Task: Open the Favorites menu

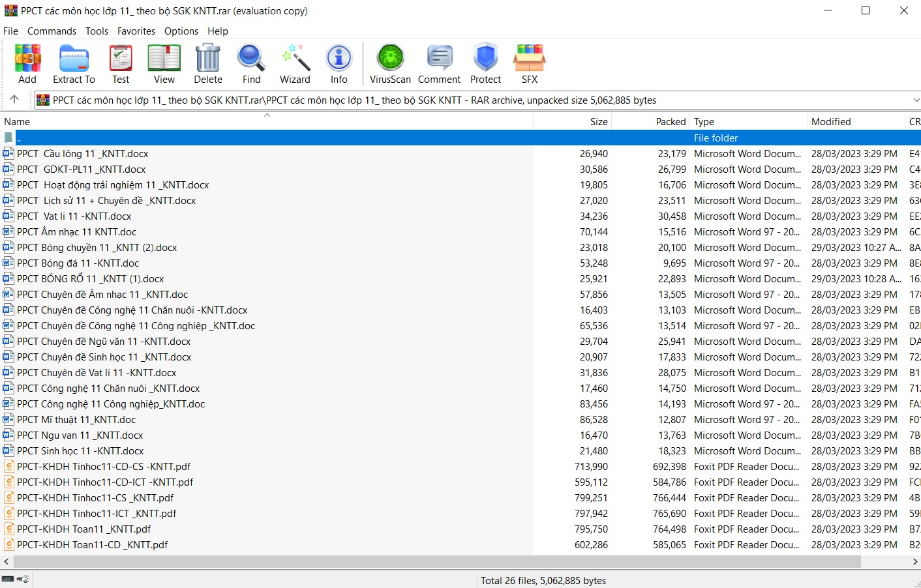Action: (x=136, y=31)
